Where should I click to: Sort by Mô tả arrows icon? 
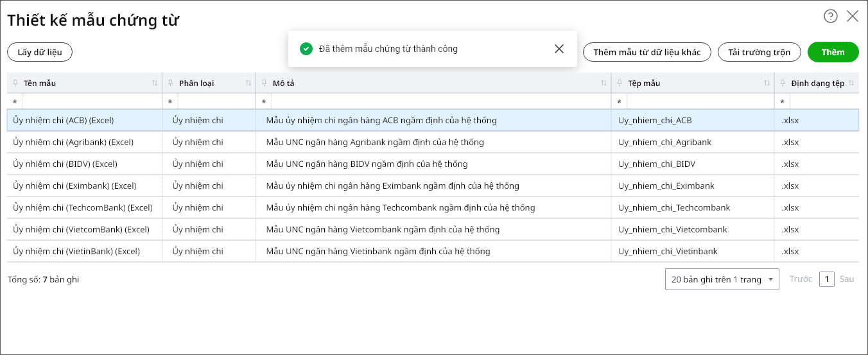pyautogui.click(x=603, y=83)
